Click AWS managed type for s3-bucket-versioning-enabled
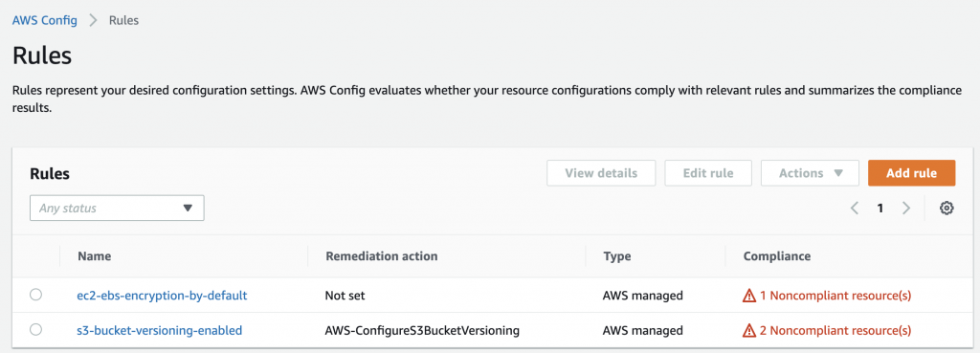The height and width of the screenshot is (353, 980). click(642, 330)
